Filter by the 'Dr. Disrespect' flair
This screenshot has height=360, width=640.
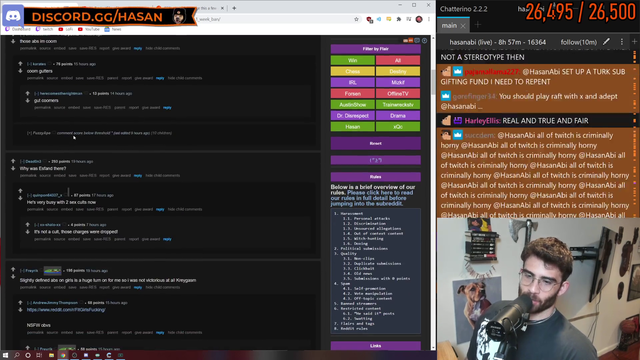353,116
